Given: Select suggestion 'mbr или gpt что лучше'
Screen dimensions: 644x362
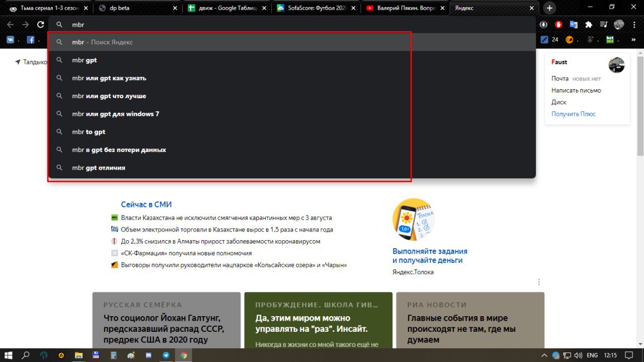Looking at the screenshot, I should pyautogui.click(x=292, y=96).
